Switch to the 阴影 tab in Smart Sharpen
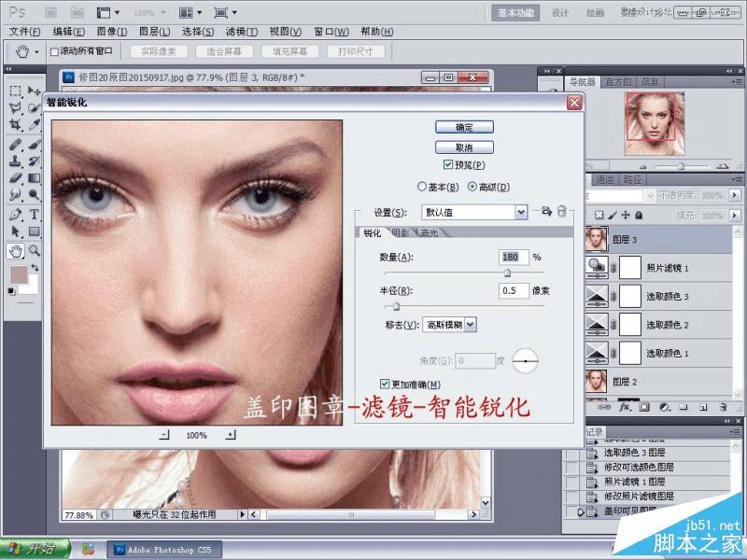 pos(402,232)
